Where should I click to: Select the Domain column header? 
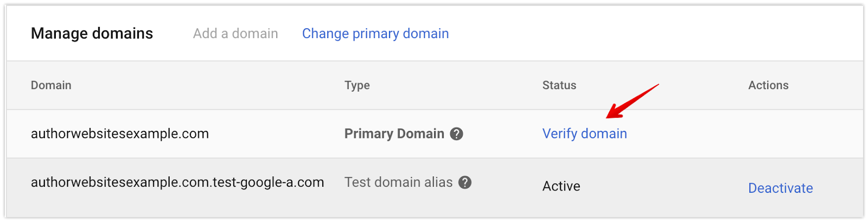point(51,85)
